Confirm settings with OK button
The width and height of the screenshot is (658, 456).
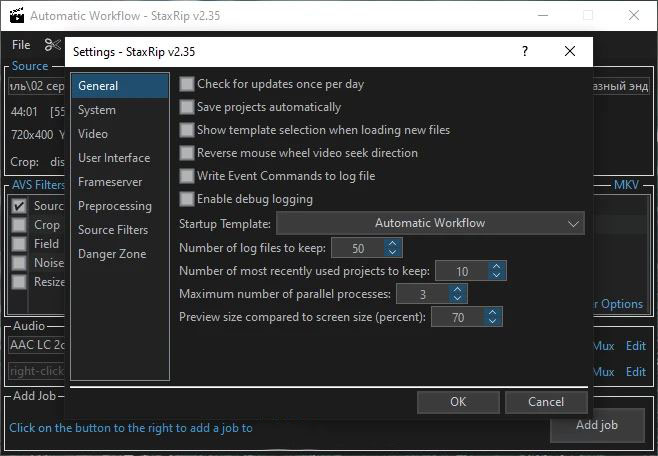point(458,402)
